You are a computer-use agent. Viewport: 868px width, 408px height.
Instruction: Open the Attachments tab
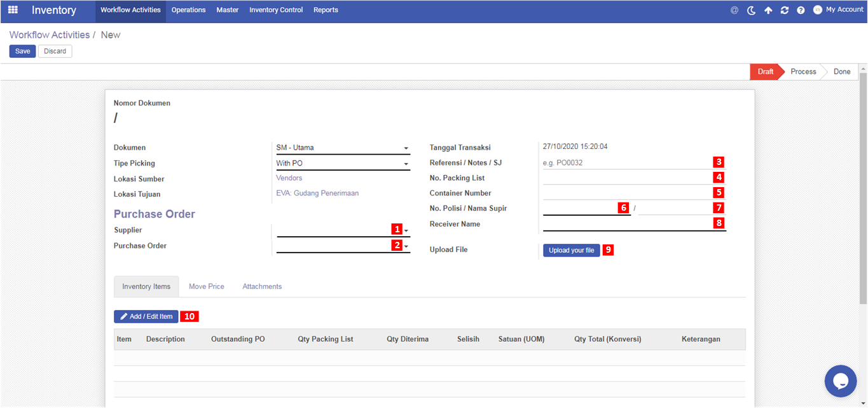pos(262,286)
